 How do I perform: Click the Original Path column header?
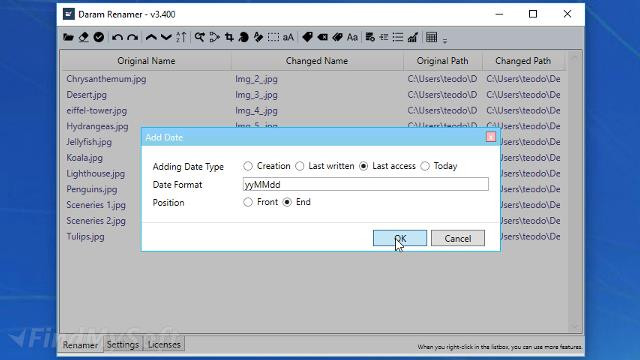point(442,61)
